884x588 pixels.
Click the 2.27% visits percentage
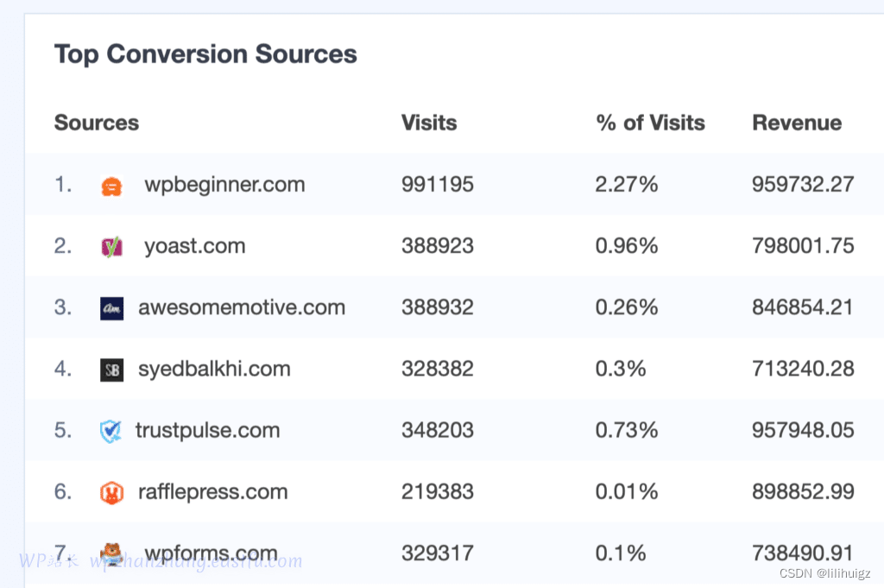[x=627, y=185]
